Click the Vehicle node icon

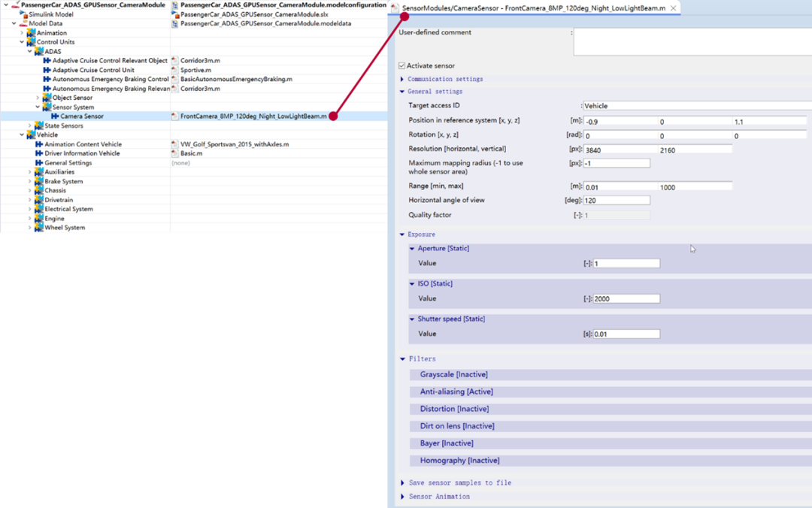[31, 135]
